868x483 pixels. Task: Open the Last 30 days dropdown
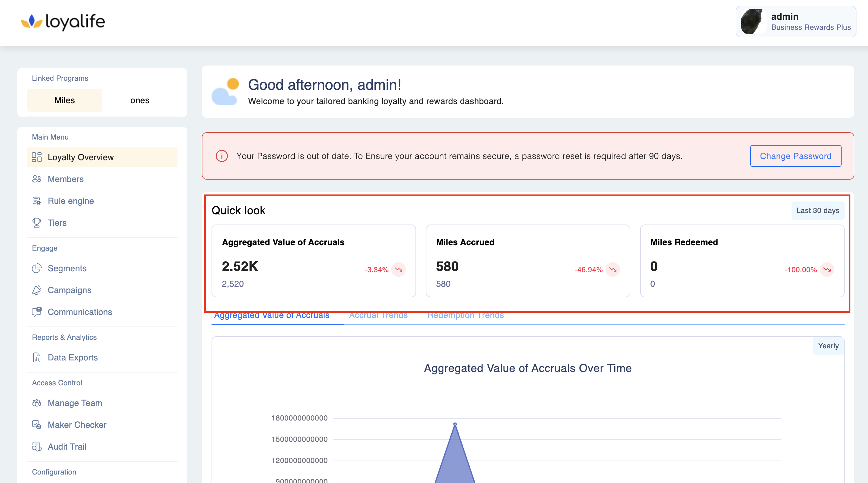(817, 211)
